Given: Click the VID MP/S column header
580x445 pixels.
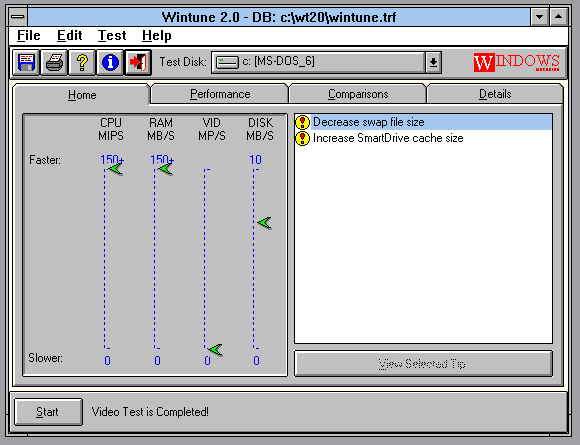Looking at the screenshot, I should pyautogui.click(x=212, y=129).
